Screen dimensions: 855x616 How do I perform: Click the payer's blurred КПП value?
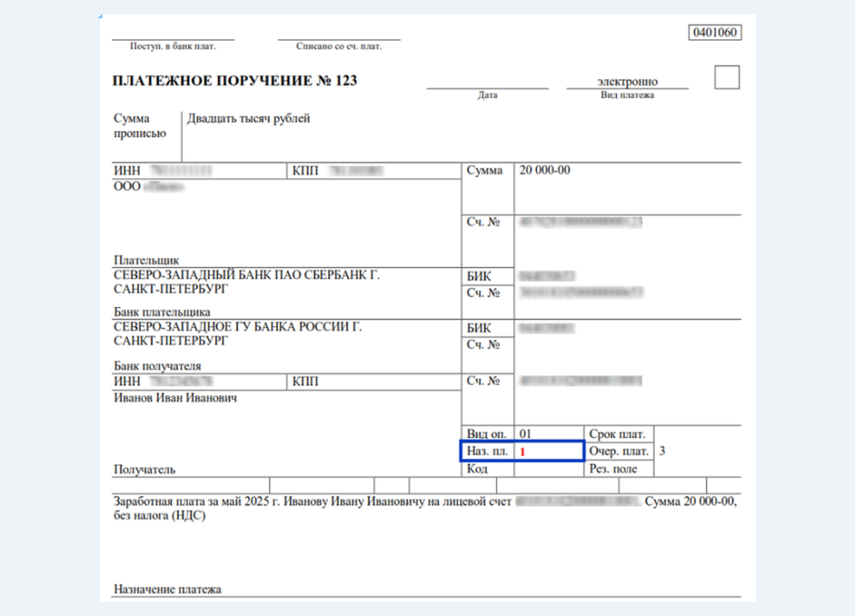(x=355, y=171)
